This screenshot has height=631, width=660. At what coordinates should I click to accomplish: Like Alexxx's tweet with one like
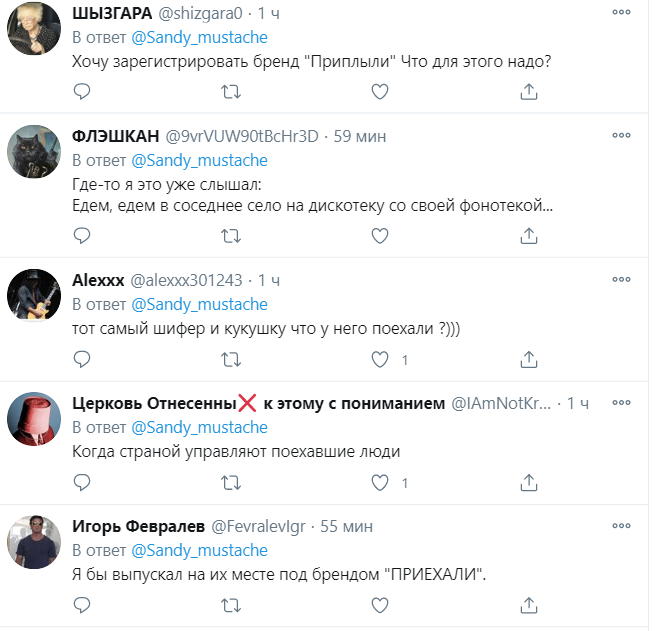(x=380, y=359)
